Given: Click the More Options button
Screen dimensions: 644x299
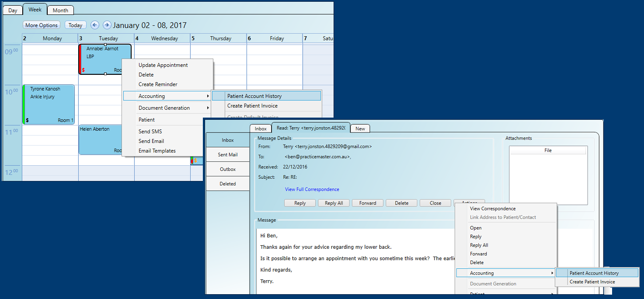Looking at the screenshot, I should tap(41, 25).
